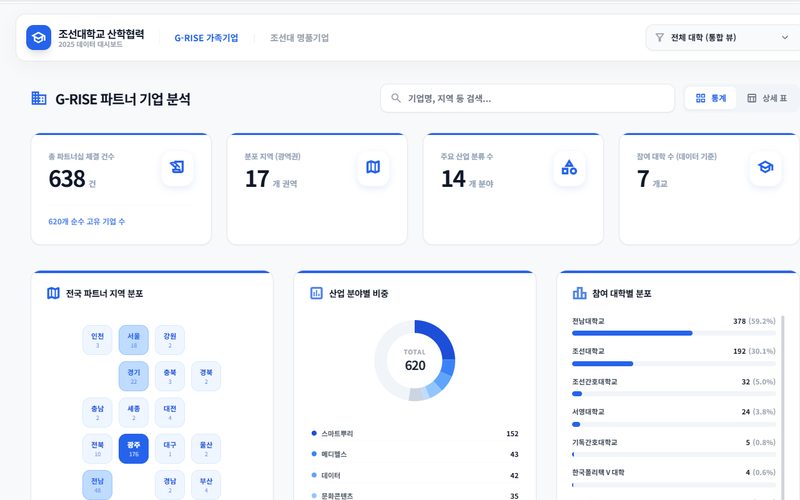Select the 경북 region tile

pos(206,376)
